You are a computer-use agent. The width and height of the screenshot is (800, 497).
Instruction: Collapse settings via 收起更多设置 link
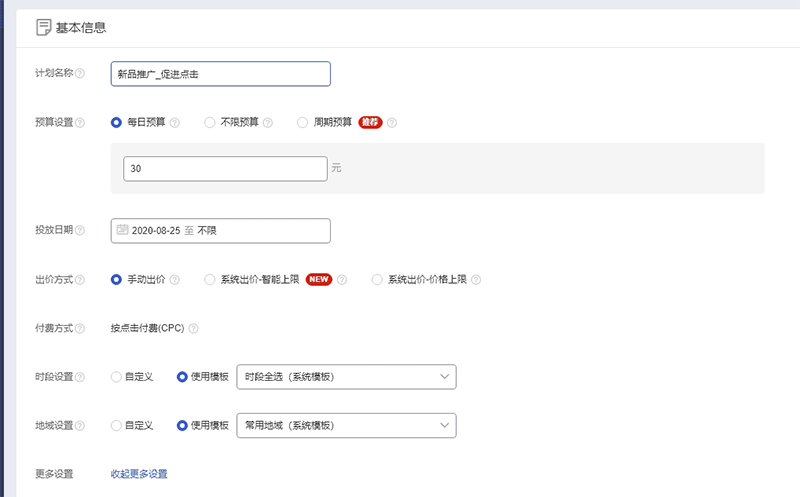click(139, 474)
